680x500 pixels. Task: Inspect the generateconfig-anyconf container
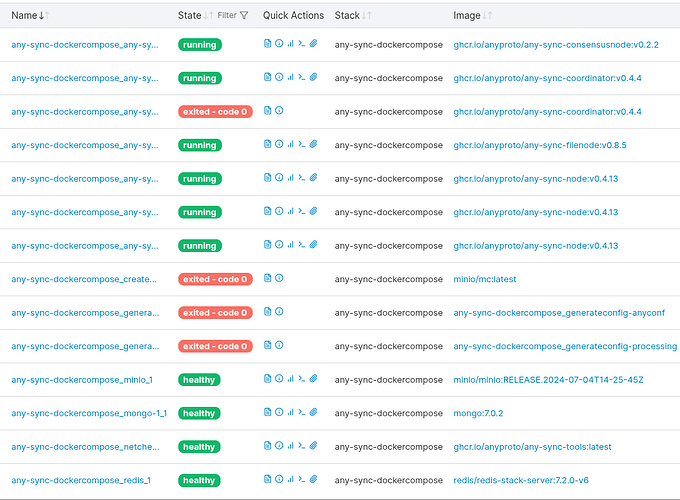point(279,311)
